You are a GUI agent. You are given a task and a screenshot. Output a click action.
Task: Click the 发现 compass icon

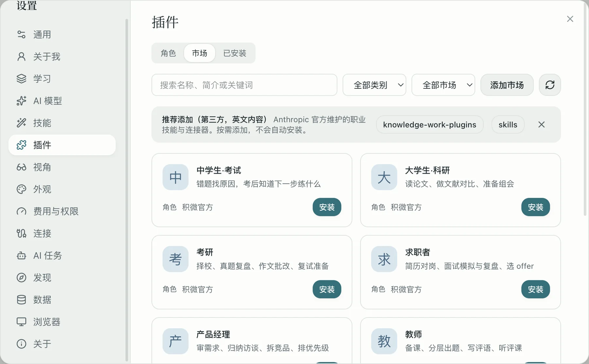[x=21, y=278]
